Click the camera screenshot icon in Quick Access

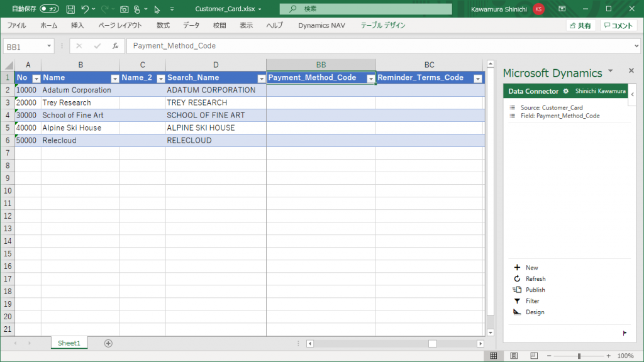124,9
